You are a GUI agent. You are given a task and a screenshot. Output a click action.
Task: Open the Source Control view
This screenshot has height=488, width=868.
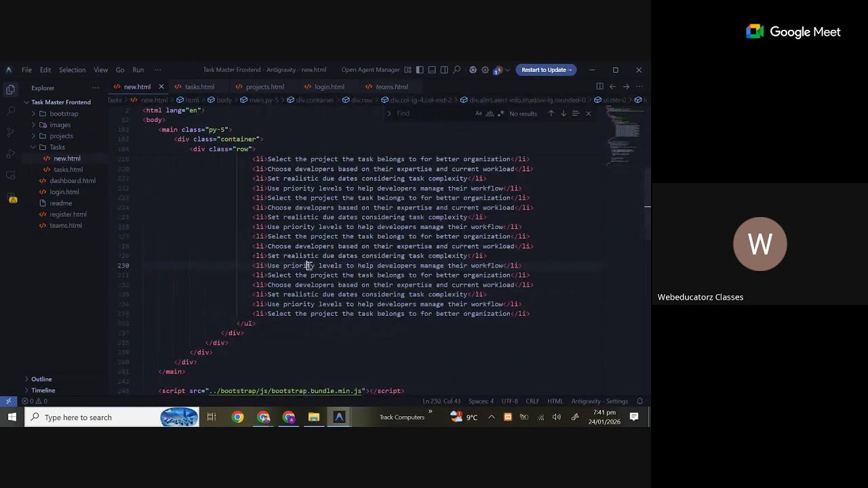[11, 132]
